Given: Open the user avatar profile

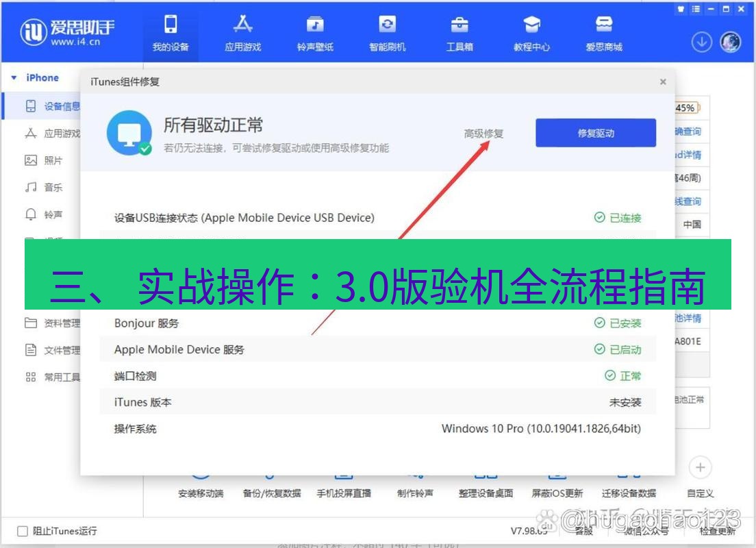Looking at the screenshot, I should click(731, 42).
